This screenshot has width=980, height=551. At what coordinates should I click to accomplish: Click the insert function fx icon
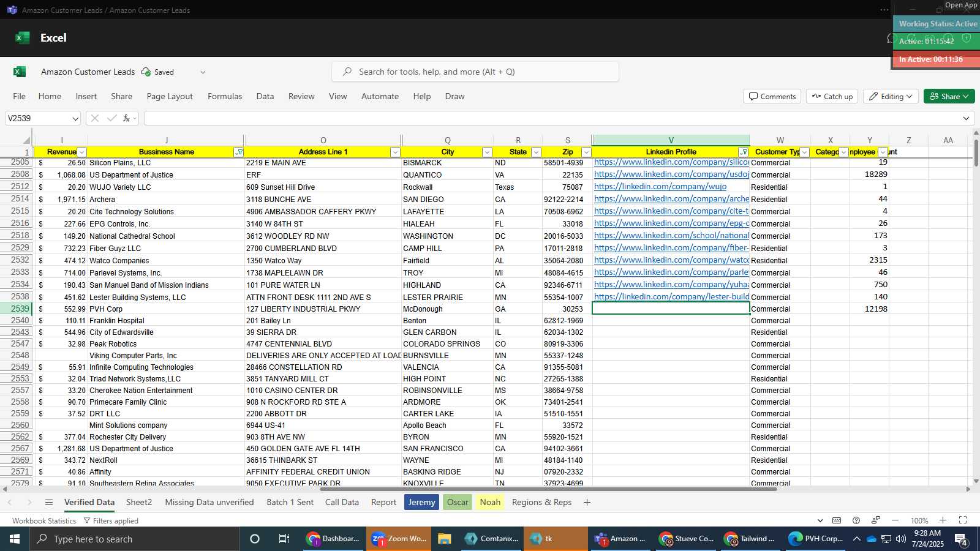click(127, 118)
